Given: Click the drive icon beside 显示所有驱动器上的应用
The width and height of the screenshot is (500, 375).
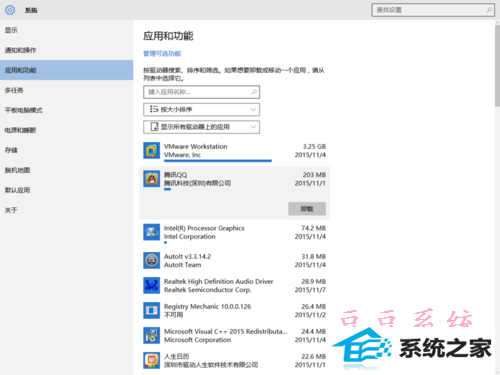Looking at the screenshot, I should 154,127.
